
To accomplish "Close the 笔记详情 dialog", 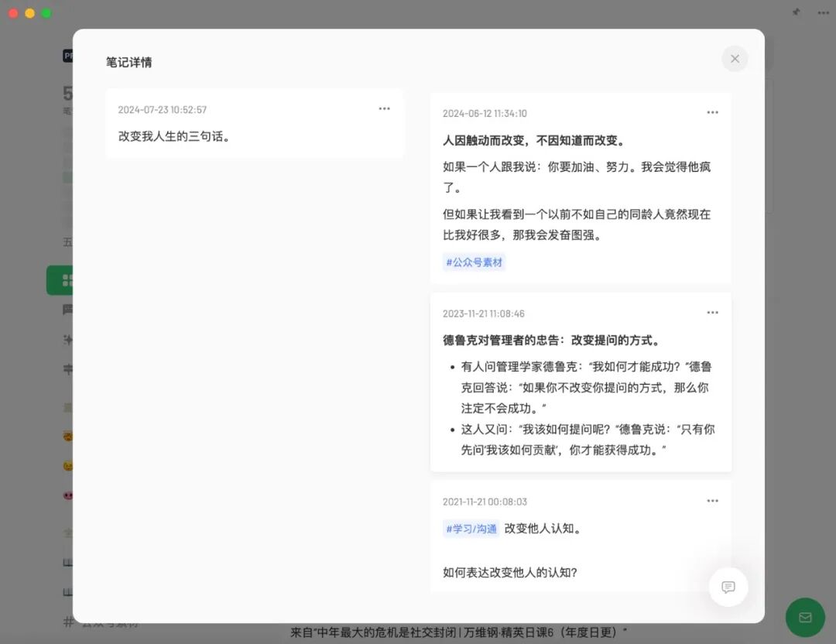I will click(734, 59).
